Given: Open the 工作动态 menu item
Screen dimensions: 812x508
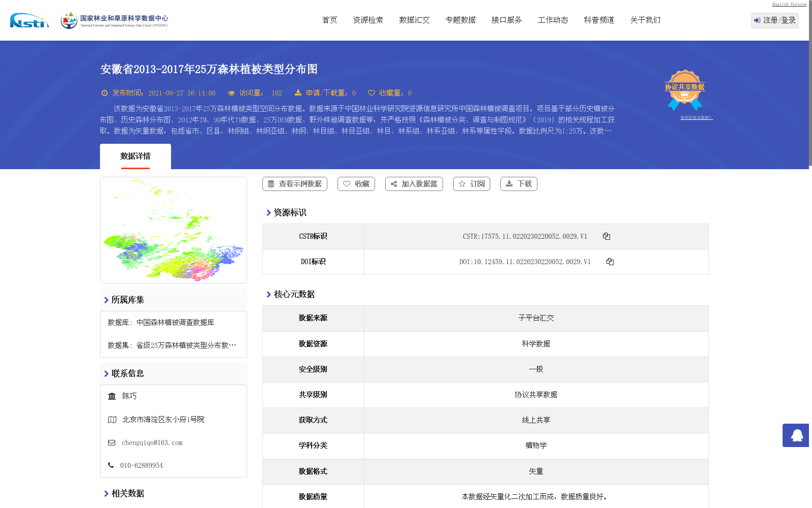Looking at the screenshot, I should 553,20.
